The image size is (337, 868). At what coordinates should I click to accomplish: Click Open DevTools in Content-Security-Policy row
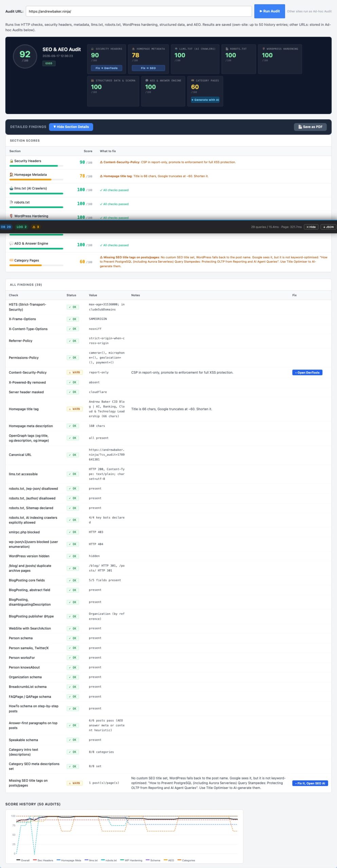click(307, 372)
